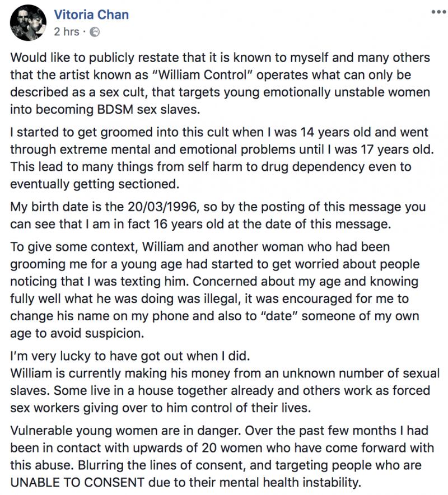Image resolution: width=448 pixels, height=495 pixels.
Task: Click the birth date 20/03/1996 in the text
Action: pyautogui.click(x=162, y=207)
